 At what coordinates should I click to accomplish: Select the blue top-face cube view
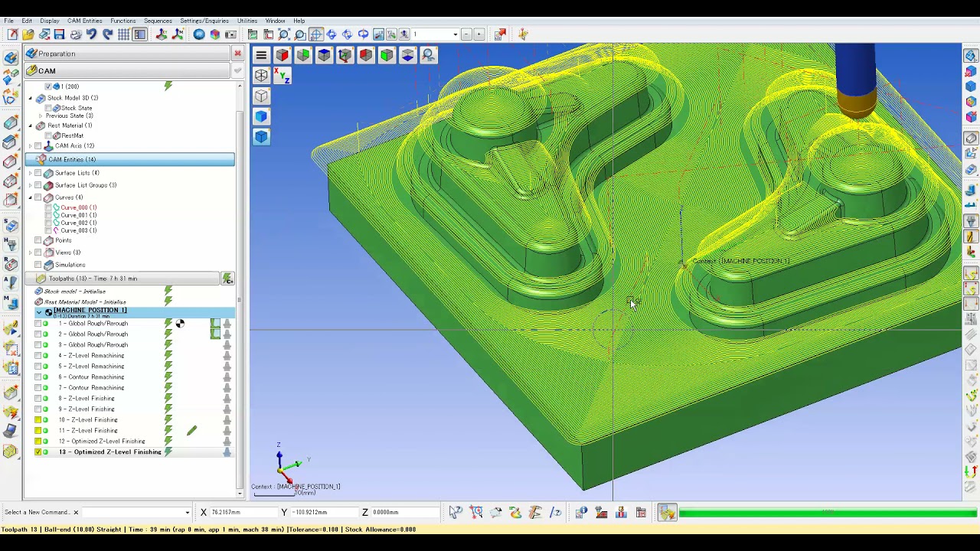pos(324,55)
